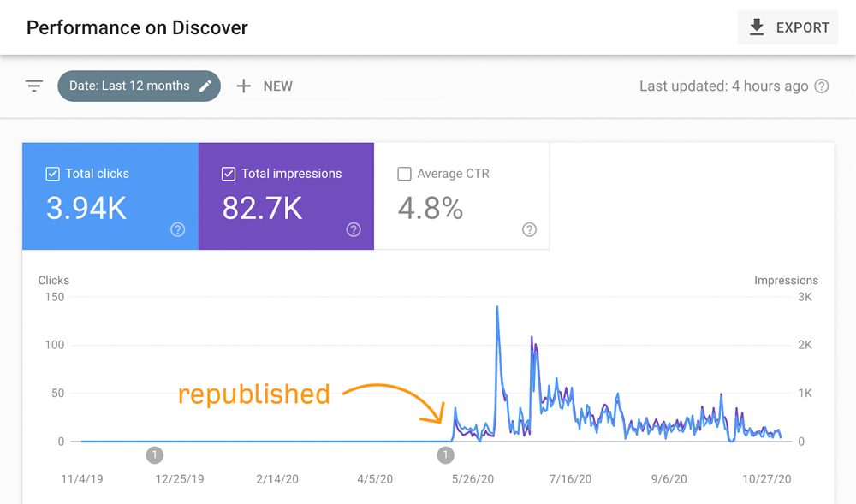Open help icon beside Last updated

[x=822, y=86]
